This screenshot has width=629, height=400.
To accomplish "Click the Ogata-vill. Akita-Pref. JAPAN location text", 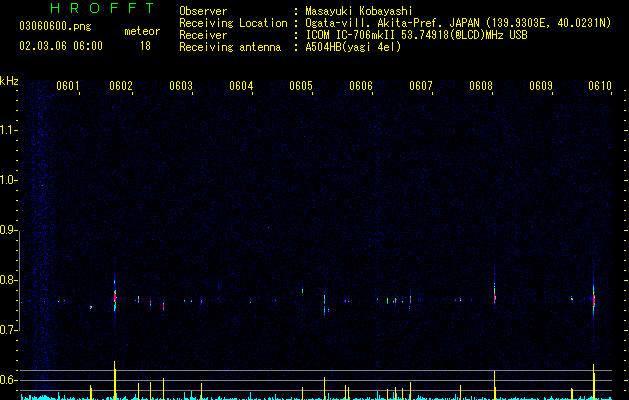I will pyautogui.click(x=458, y=23).
